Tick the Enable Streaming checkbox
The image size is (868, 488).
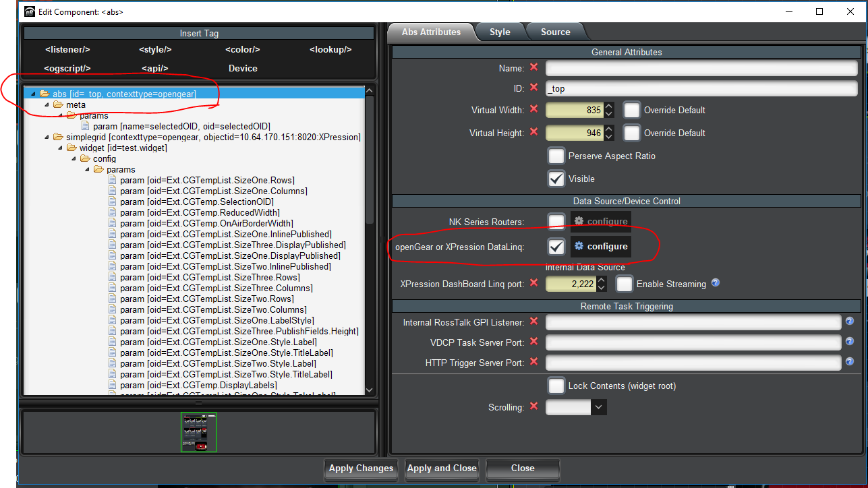pos(624,284)
